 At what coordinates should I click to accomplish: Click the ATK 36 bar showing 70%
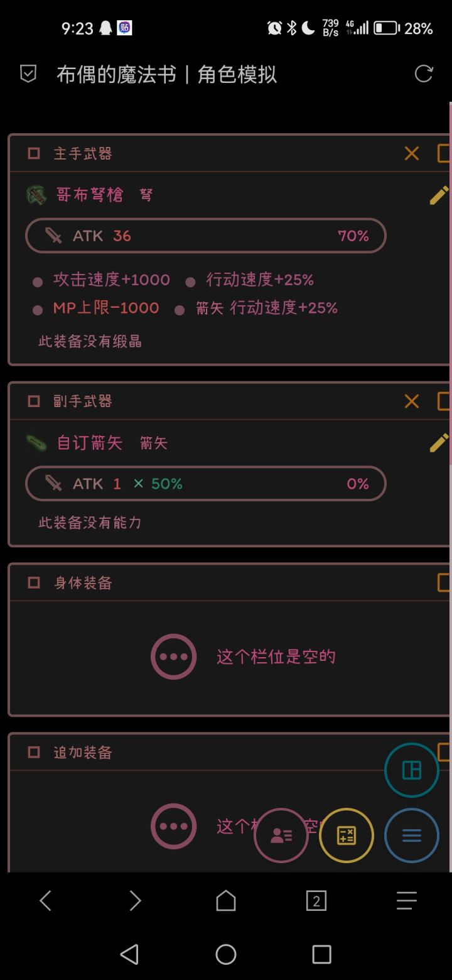206,236
